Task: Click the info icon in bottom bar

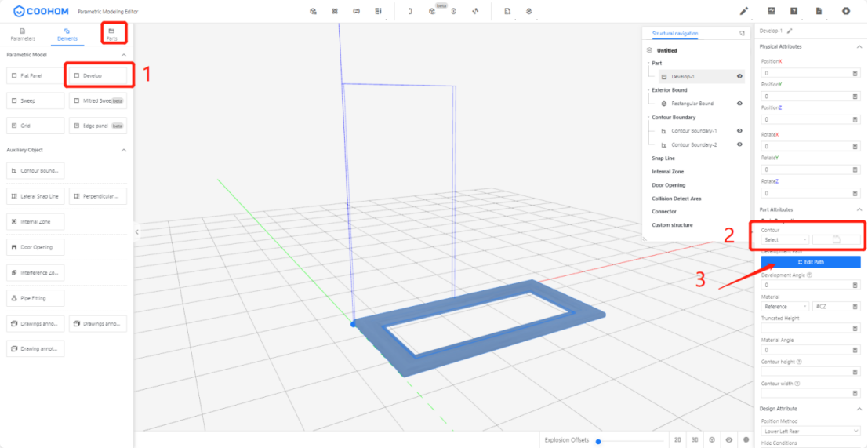Action: click(746, 440)
